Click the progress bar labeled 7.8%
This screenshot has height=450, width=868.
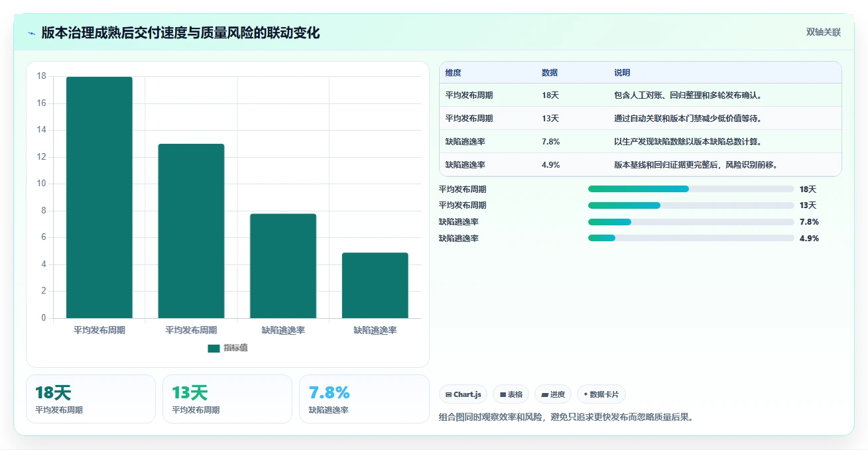(691, 222)
